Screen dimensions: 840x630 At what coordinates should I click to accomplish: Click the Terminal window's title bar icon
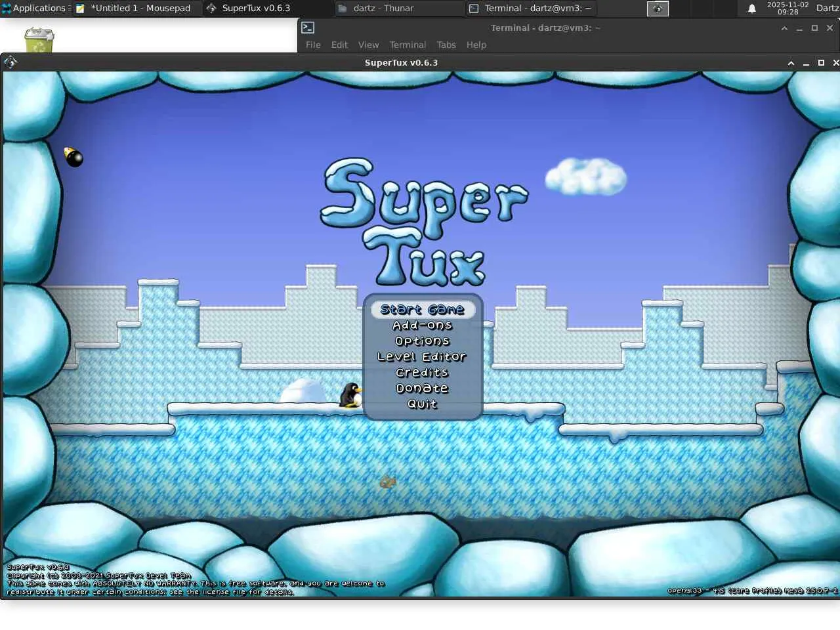[x=308, y=28]
